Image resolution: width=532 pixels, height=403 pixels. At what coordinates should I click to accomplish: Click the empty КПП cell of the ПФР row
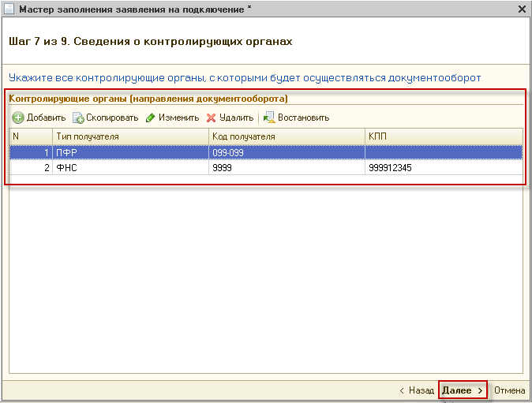444,153
